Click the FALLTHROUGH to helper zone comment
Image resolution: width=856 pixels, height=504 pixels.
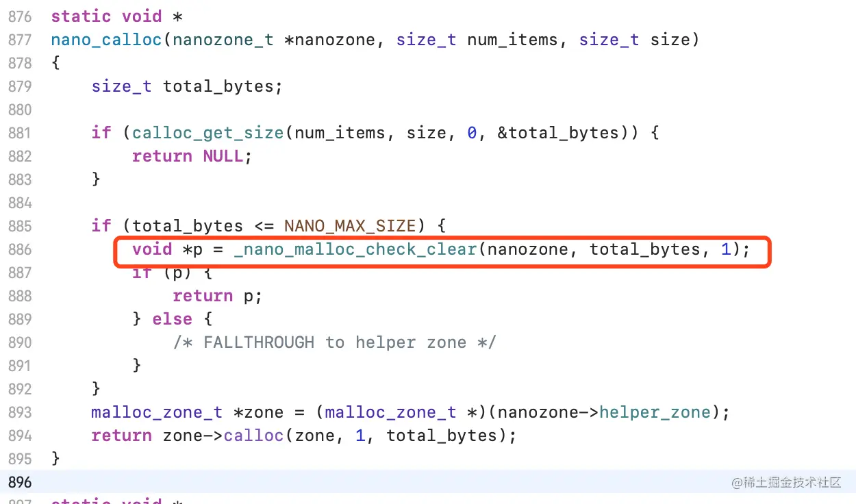pos(334,342)
